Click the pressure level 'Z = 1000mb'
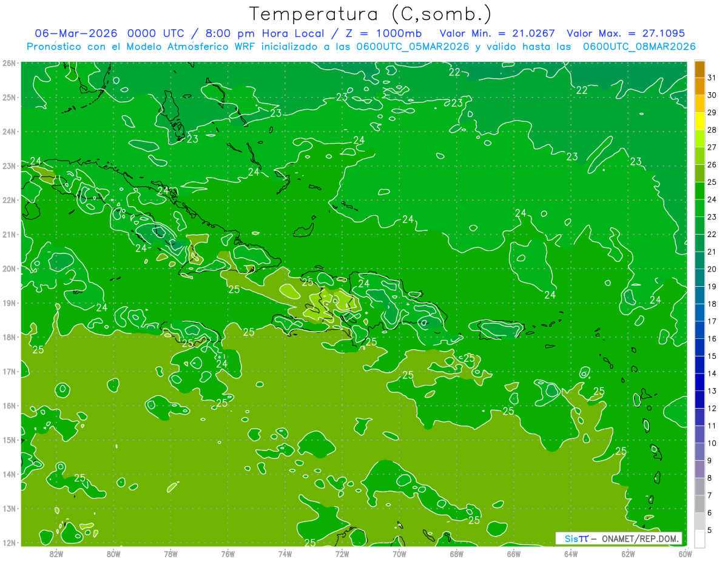This screenshot has height=562, width=728. point(382,33)
